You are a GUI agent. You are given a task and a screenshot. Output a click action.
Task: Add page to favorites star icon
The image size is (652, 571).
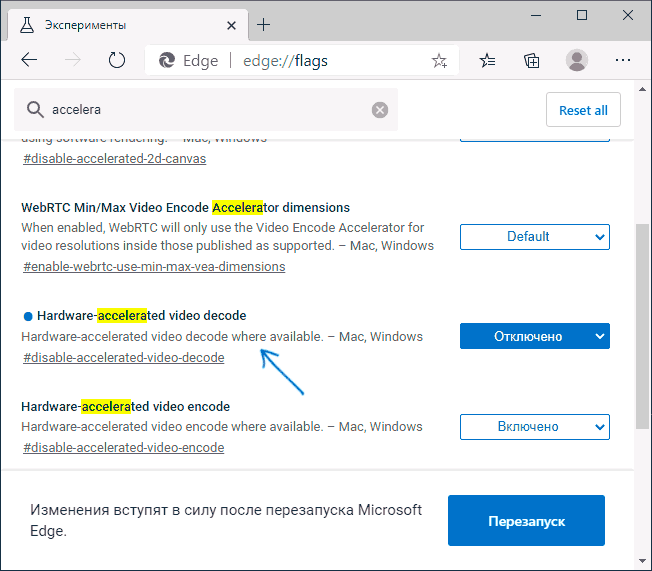439,61
